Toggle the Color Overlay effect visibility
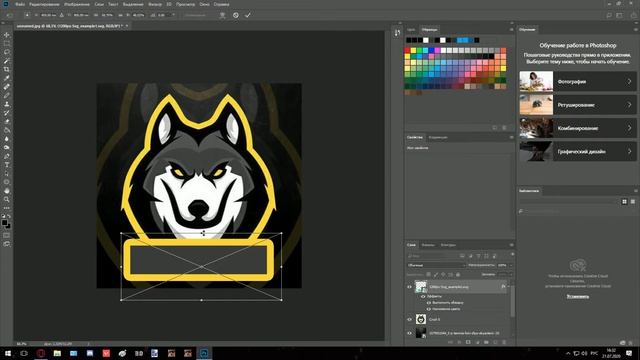The width and height of the screenshot is (640, 360). point(429,309)
